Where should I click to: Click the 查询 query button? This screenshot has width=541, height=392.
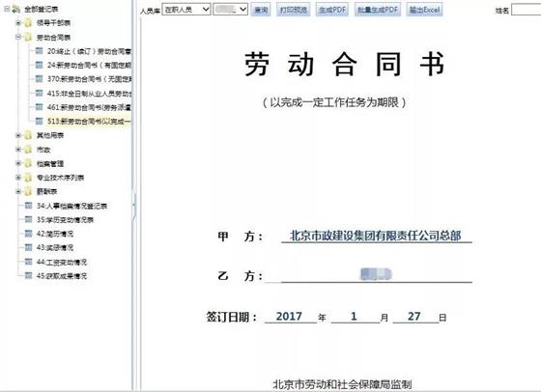click(261, 10)
